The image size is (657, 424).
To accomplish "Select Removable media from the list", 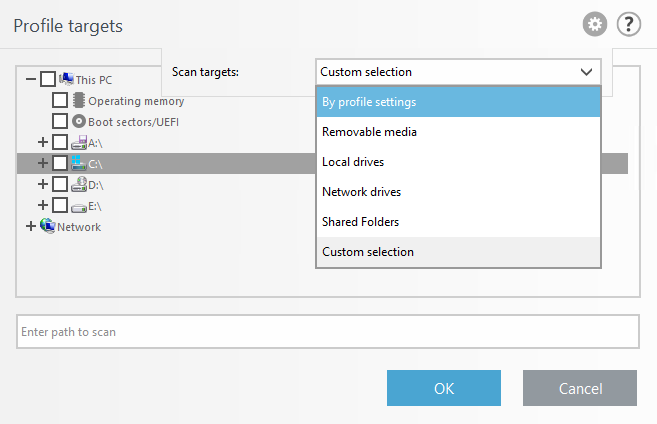I will pos(458,132).
